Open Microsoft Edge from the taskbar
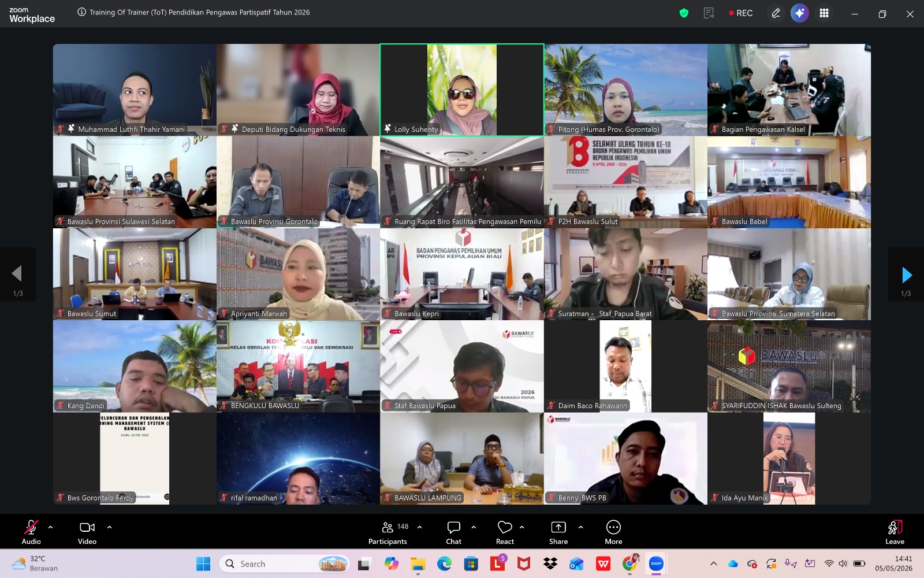This screenshot has width=924, height=578. (x=444, y=564)
